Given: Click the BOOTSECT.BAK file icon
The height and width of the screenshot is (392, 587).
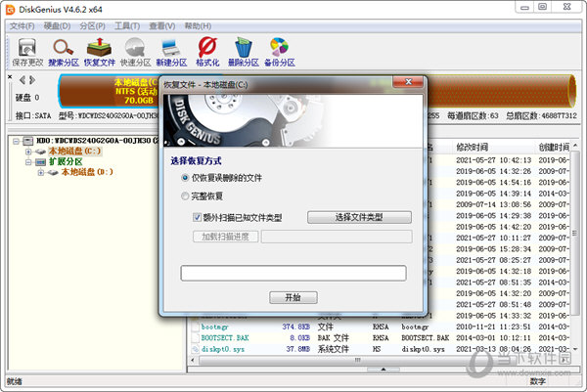Looking at the screenshot, I should 195,338.
